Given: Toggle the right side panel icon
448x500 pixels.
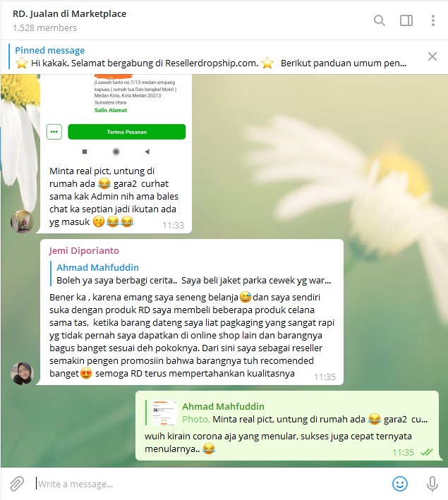Looking at the screenshot, I should pos(406,20).
